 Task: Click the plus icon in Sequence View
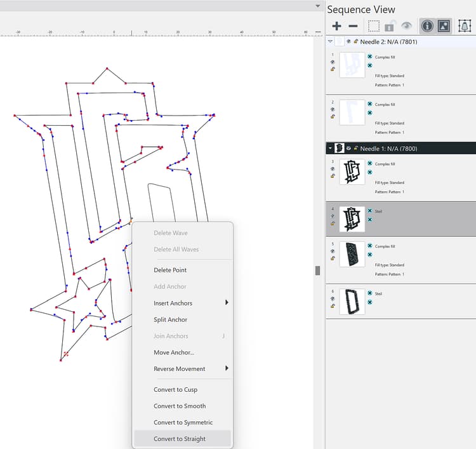pyautogui.click(x=336, y=26)
